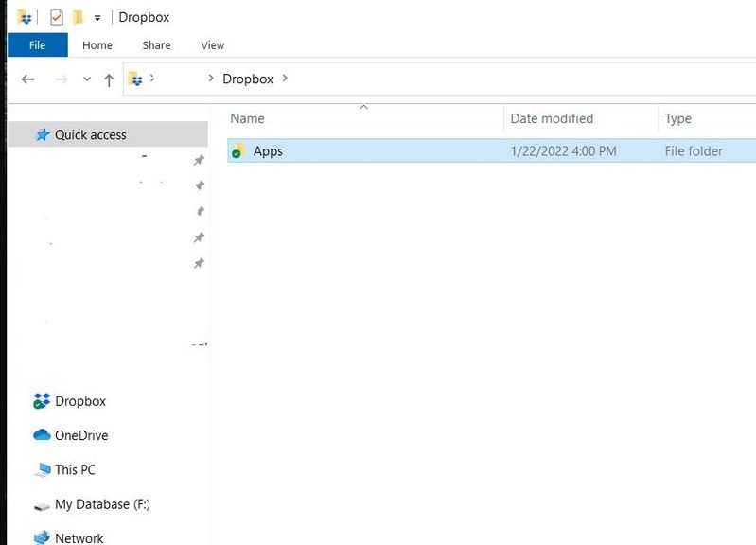
Task: Open Dropbox in the navigation pane
Action: click(80, 401)
